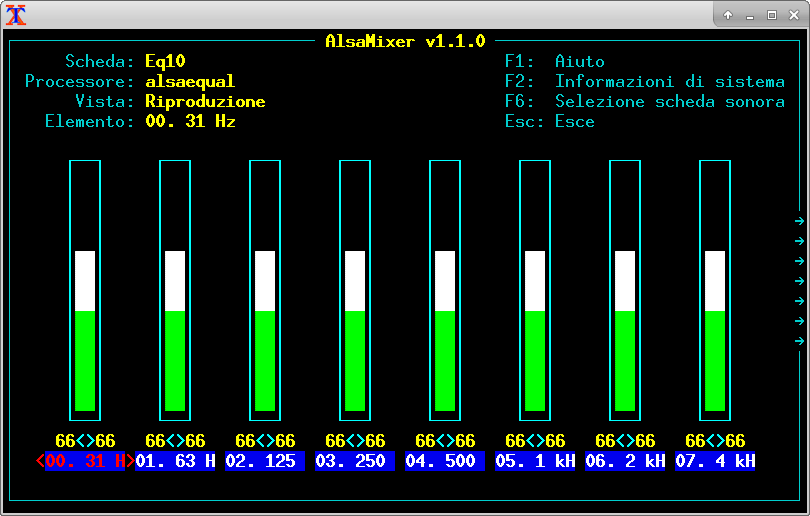
Task: Click the 125 Hz equalizer level bar
Action: coord(265,290)
